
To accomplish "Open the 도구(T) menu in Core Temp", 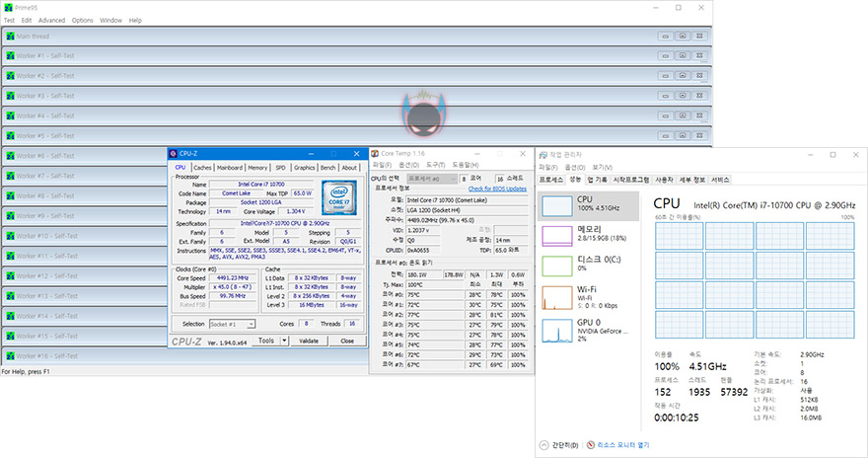I will 436,165.
